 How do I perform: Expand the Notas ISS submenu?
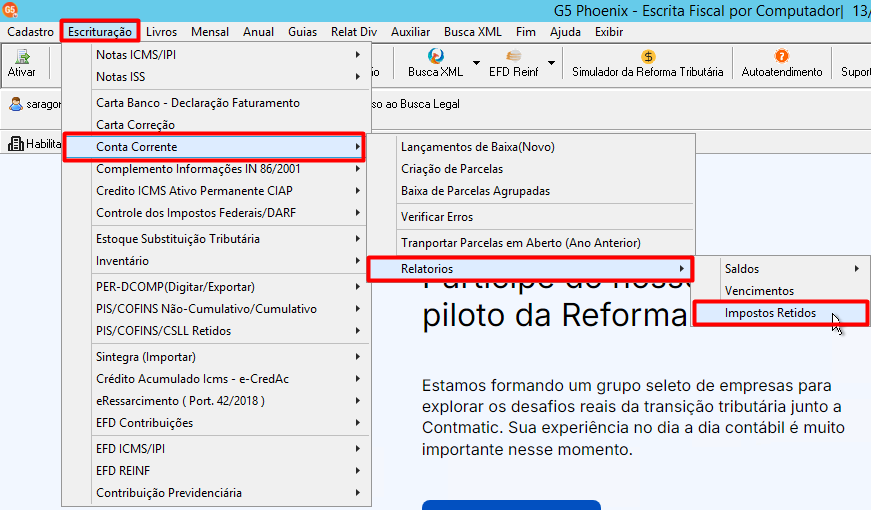tap(358, 77)
